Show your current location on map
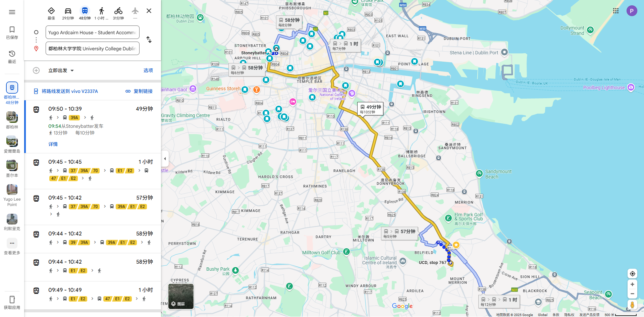Image resolution: width=644 pixels, height=317 pixels. click(632, 274)
